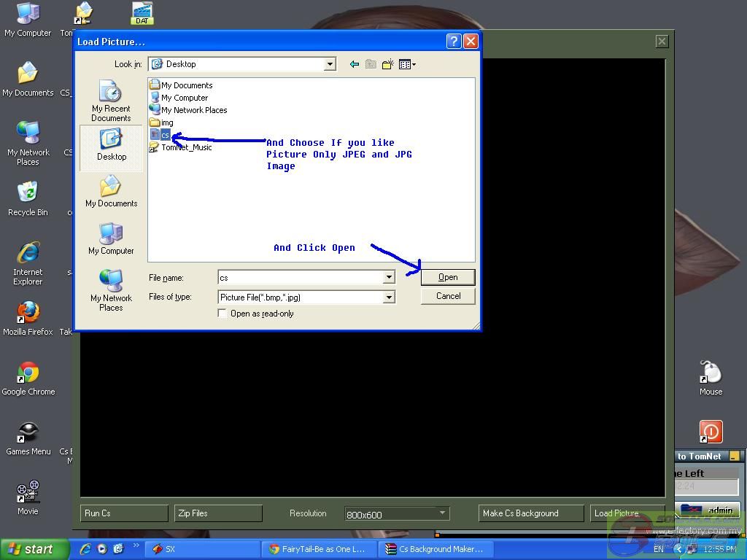Enable the Open as read-only checkbox
The height and width of the screenshot is (560, 747).
coord(222,314)
